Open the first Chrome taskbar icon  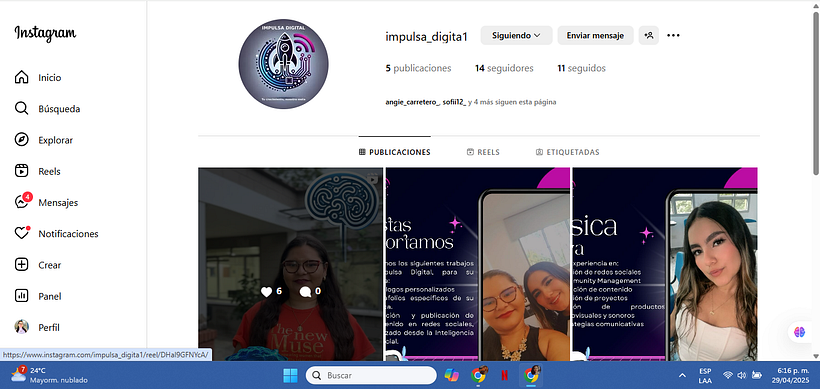479,375
